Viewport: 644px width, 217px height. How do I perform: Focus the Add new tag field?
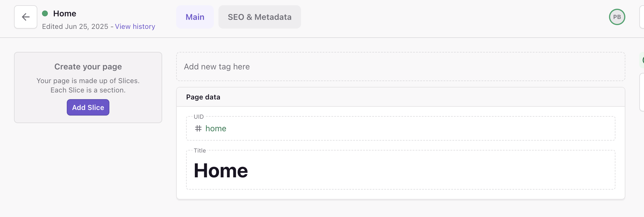click(x=400, y=66)
